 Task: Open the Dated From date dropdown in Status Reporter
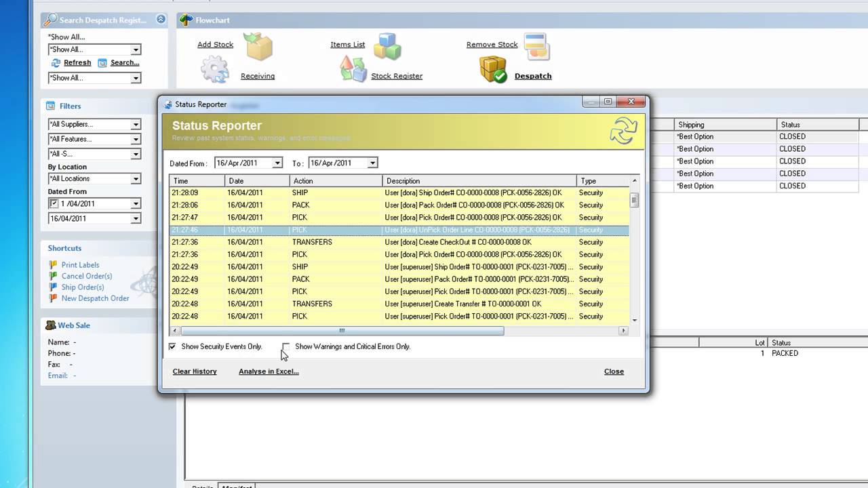pyautogui.click(x=277, y=163)
